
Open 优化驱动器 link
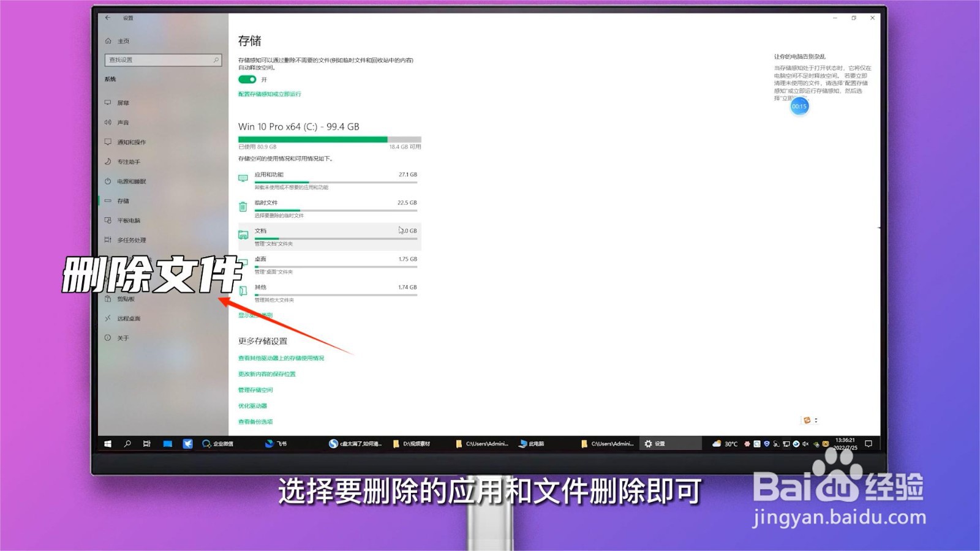click(252, 405)
